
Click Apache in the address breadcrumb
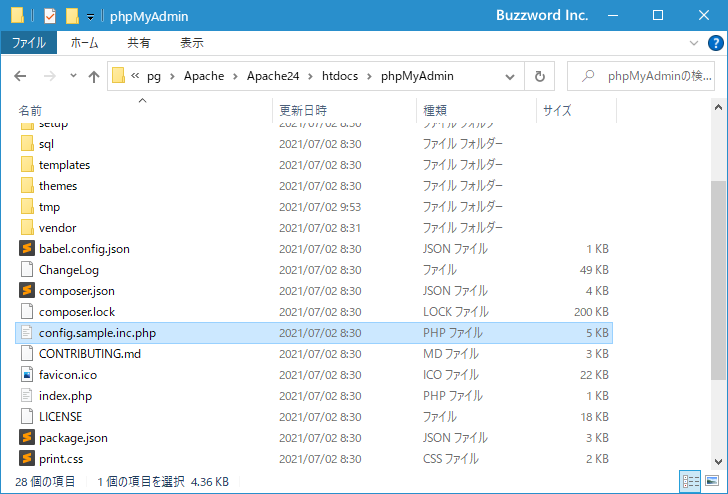(204, 76)
